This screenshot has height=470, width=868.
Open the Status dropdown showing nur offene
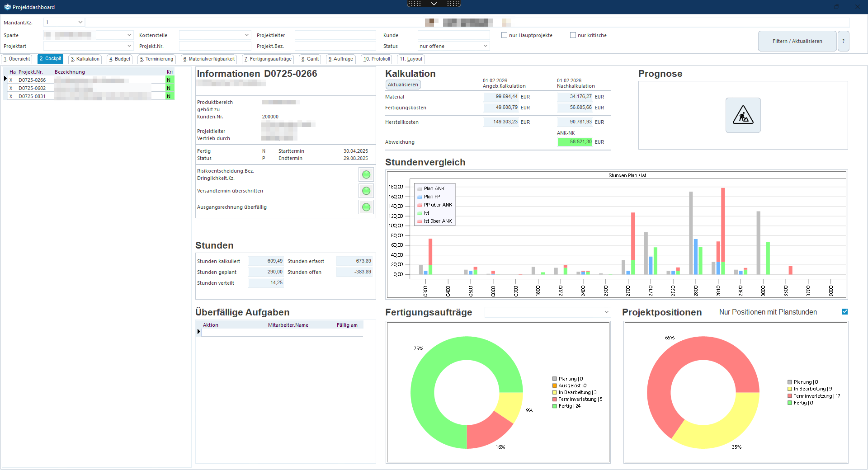tap(485, 46)
